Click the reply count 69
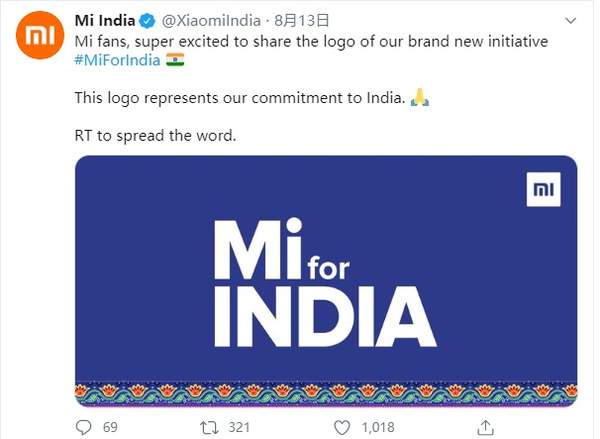Viewport: 600px width, 439px height. point(110,428)
